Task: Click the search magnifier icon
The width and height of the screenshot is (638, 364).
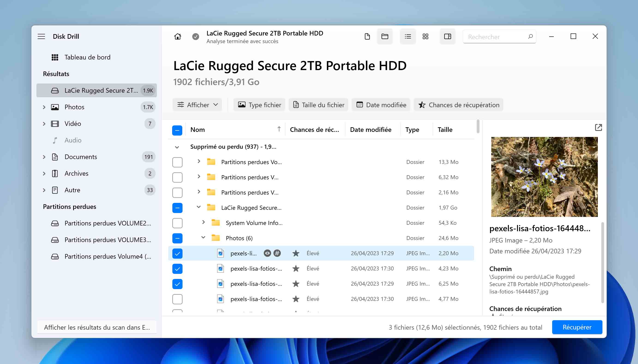Action: tap(530, 36)
